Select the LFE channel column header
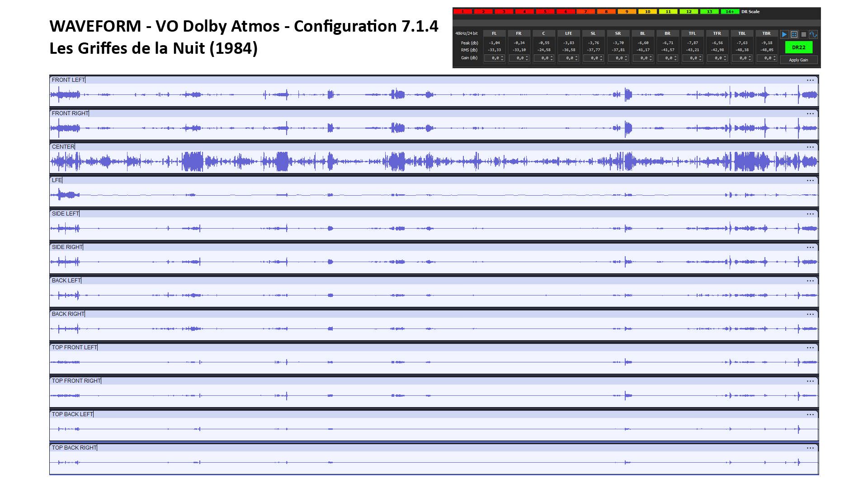The image size is (868, 488). tap(568, 33)
